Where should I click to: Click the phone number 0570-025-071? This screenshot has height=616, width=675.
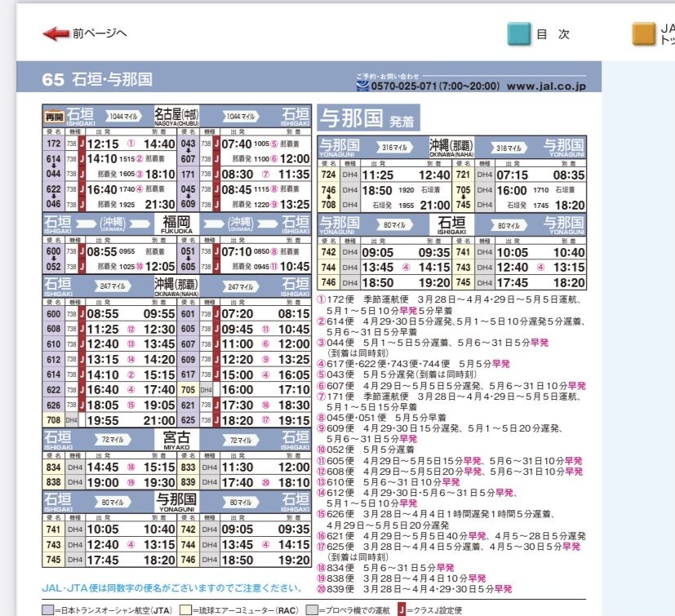(404, 86)
